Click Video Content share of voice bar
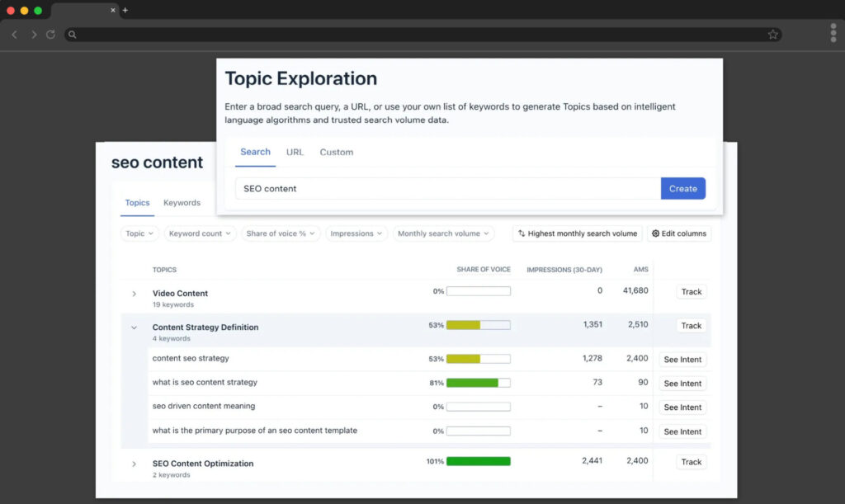Image resolution: width=845 pixels, height=504 pixels. [479, 291]
